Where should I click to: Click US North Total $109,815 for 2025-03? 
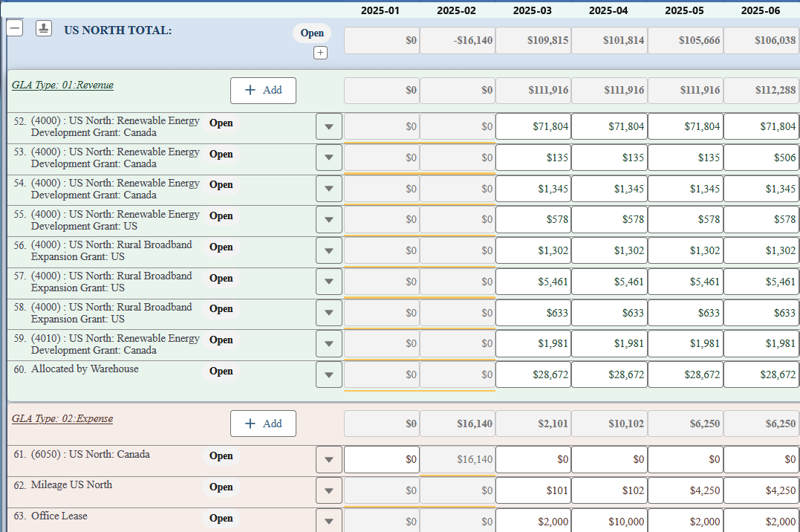[533, 40]
